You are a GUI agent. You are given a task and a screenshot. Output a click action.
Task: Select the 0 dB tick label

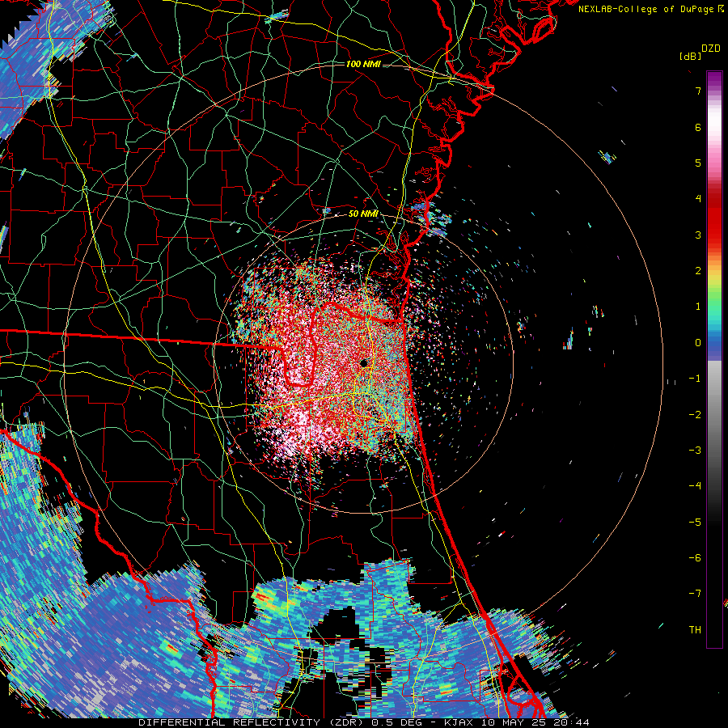pyautogui.click(x=698, y=343)
